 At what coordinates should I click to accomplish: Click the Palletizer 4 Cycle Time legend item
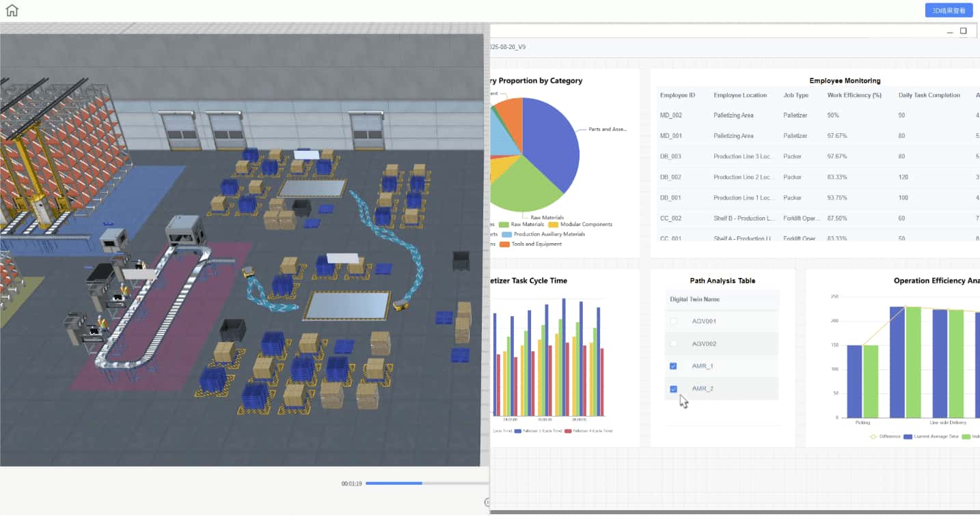point(568,431)
